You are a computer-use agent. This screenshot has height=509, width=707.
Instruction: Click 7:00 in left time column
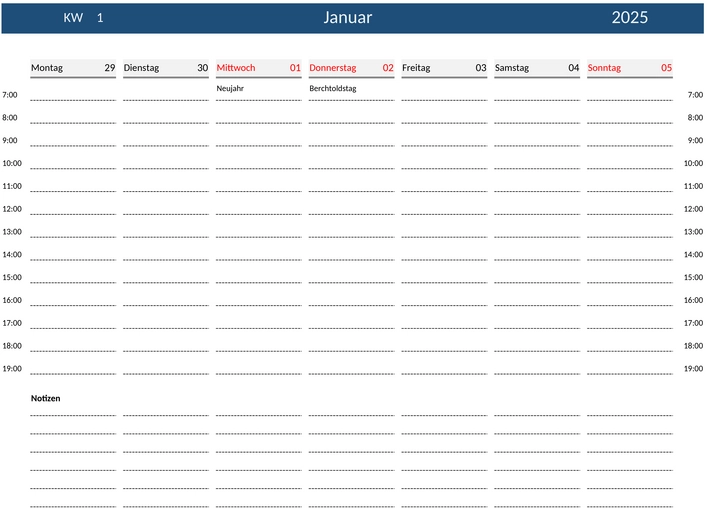click(x=9, y=95)
